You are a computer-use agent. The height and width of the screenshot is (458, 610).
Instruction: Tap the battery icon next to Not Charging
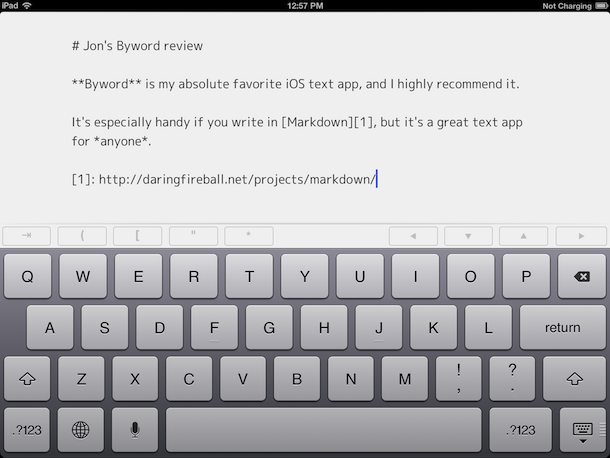point(601,5)
